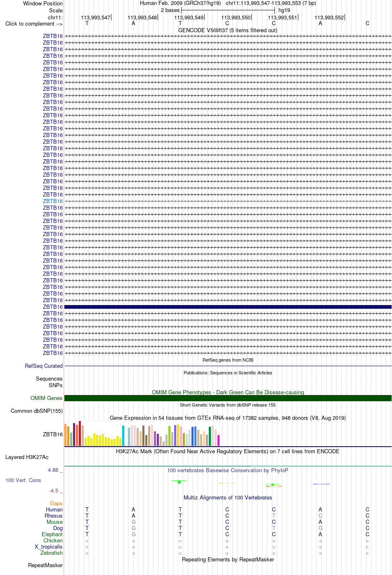Select the 'Mouse' alignment row label
392x575 pixels.
pyautogui.click(x=54, y=522)
